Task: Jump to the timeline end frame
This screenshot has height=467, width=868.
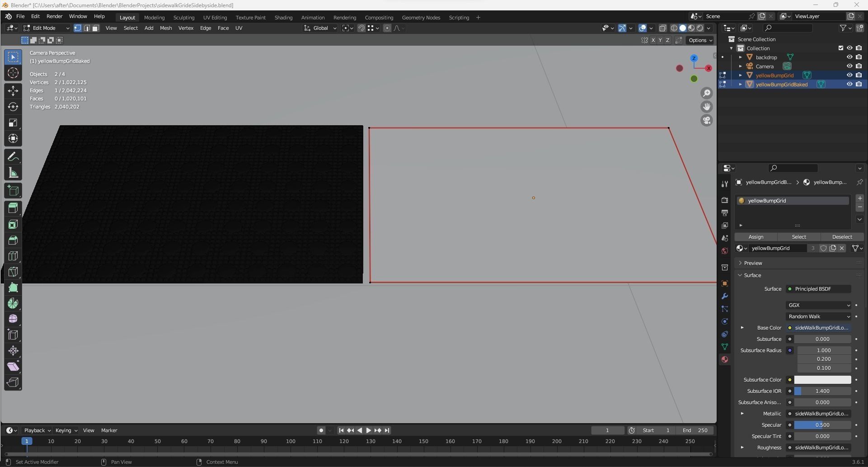Action: pyautogui.click(x=387, y=430)
